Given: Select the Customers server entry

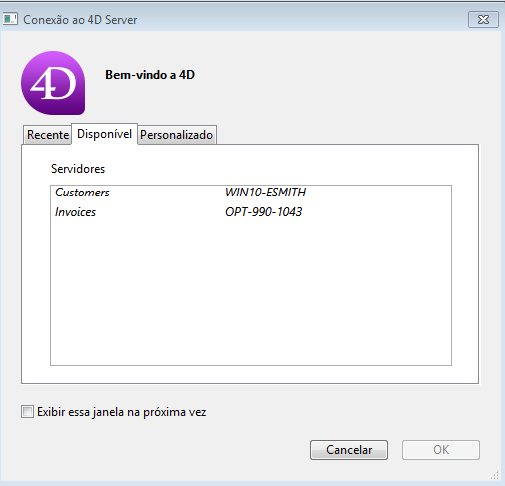Looking at the screenshot, I should coord(82,192).
